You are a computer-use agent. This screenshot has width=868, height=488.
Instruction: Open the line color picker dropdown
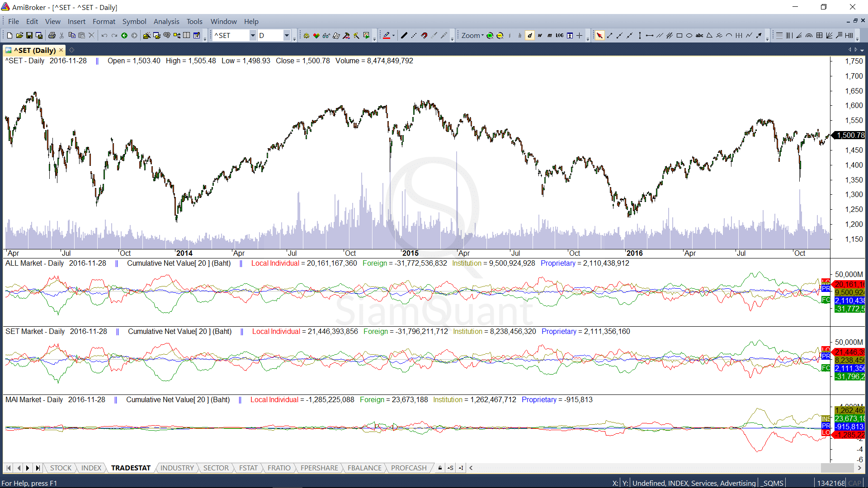pos(393,35)
